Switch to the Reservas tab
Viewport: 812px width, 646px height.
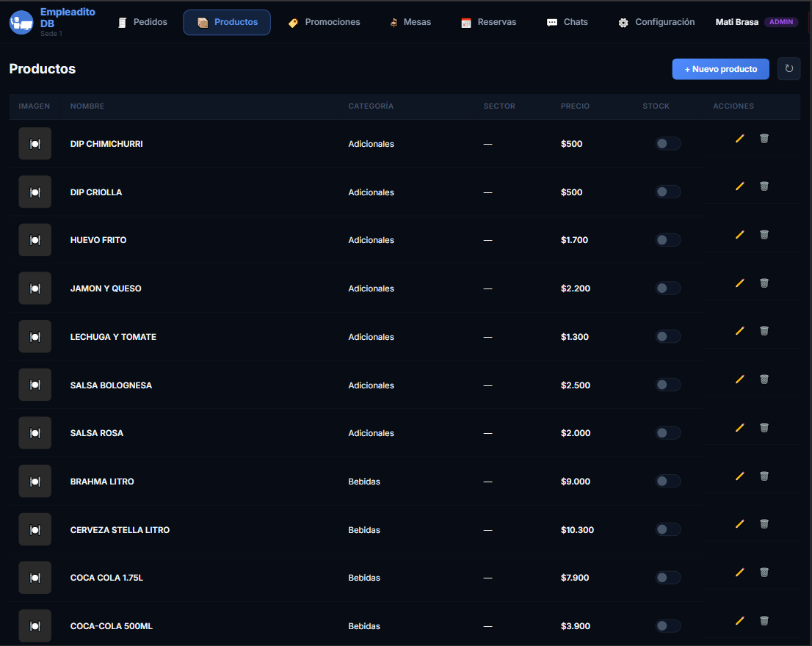488,22
